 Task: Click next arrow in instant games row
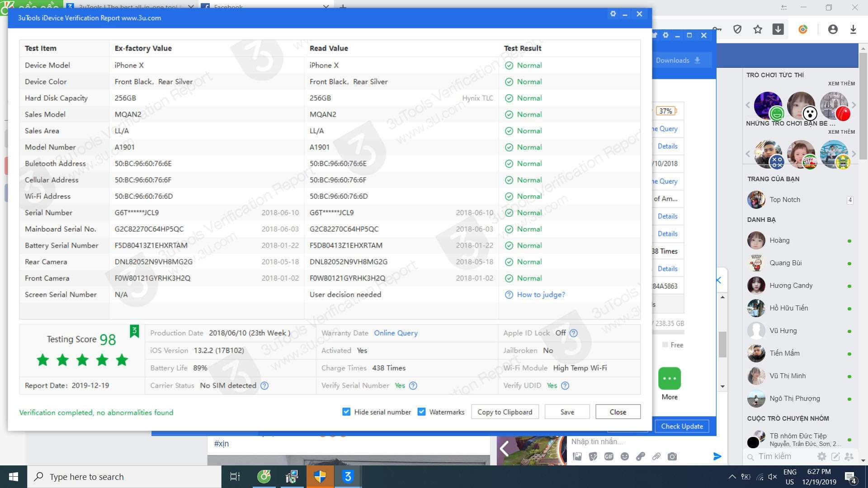click(854, 105)
